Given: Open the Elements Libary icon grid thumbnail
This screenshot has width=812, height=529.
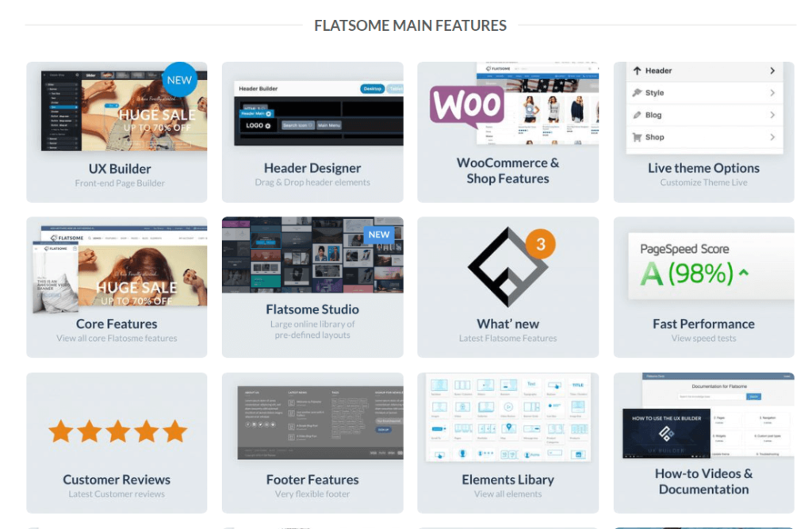Looking at the screenshot, I should coord(507,418).
